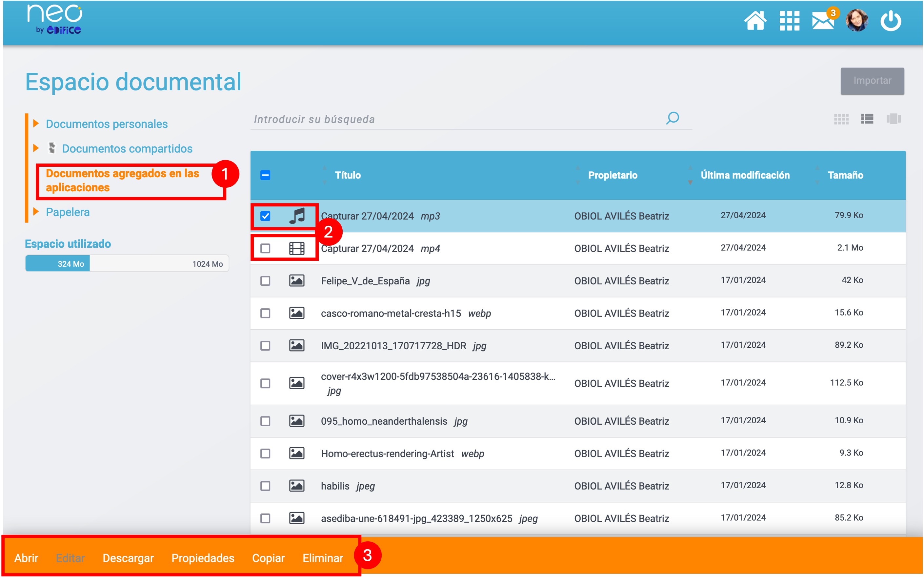Open Felipe_V_de_España jpg file
Image resolution: width=924 pixels, height=578 pixels.
tap(365, 281)
